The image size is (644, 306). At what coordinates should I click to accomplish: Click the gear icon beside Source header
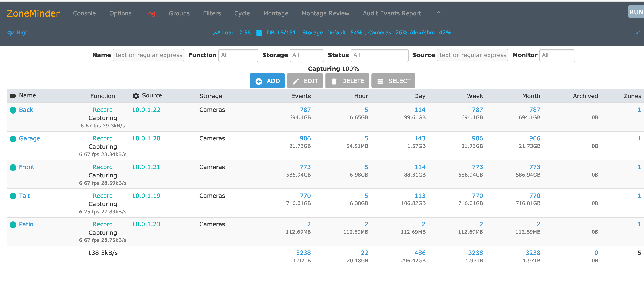click(136, 96)
